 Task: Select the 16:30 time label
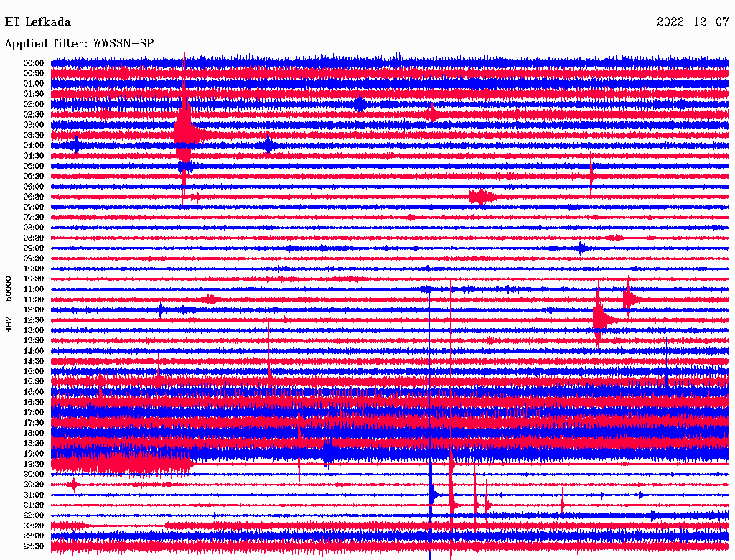(33, 403)
